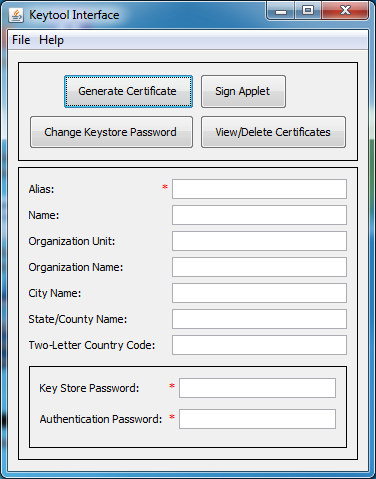Click the Organization Unit field
Screen dimensions: 376x479
259,241
